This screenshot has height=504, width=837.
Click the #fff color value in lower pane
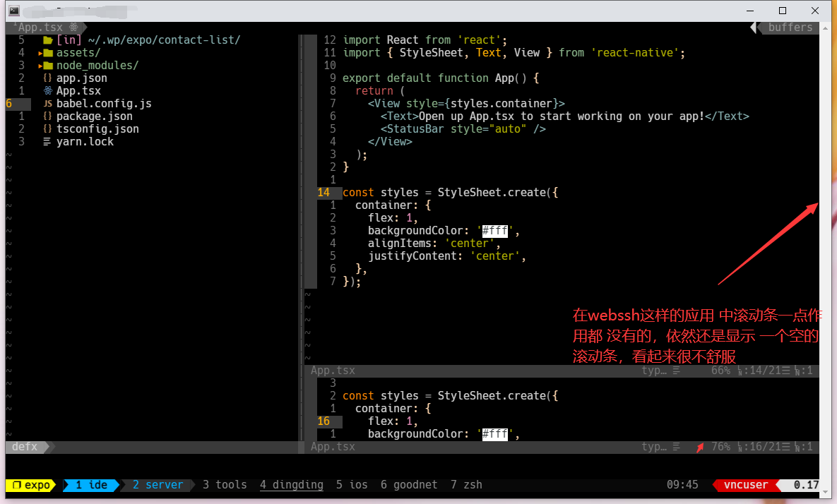tap(495, 434)
